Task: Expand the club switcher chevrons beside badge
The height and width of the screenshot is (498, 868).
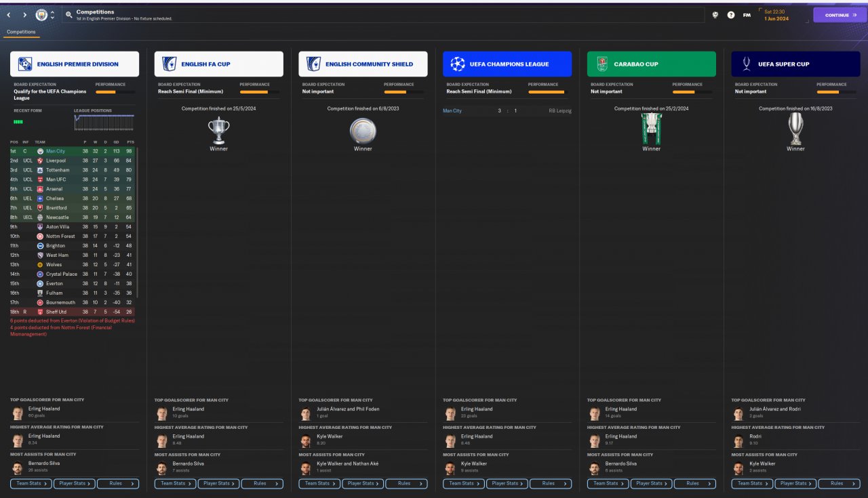Action: click(53, 14)
